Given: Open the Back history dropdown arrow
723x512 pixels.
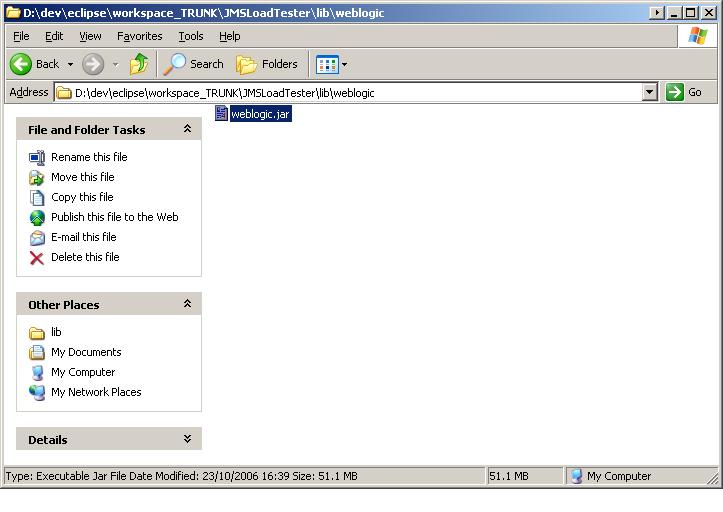Looking at the screenshot, I should point(71,64).
